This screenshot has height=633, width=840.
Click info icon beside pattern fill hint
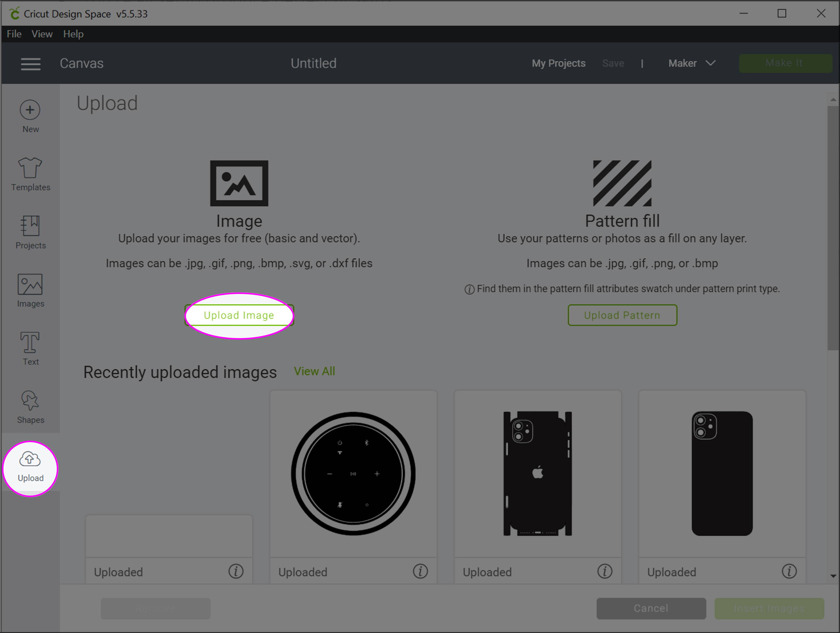click(x=469, y=289)
